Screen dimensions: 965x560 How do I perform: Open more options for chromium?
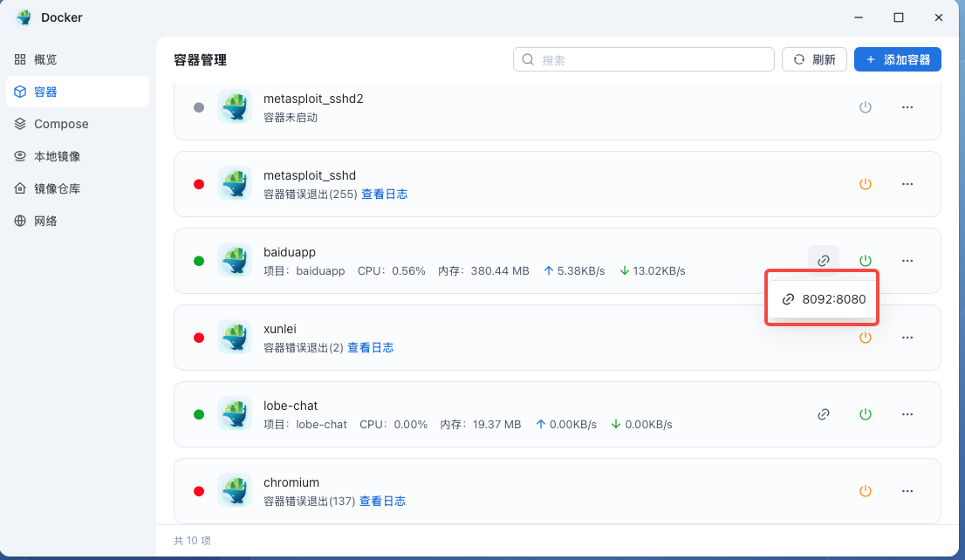[907, 491]
